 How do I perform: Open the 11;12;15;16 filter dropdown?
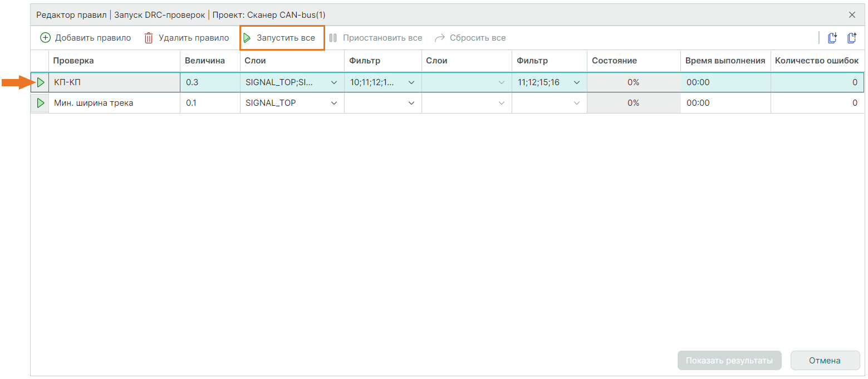577,82
